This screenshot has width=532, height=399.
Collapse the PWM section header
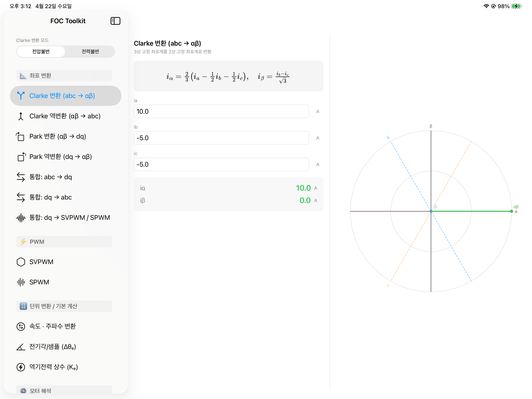coord(64,242)
